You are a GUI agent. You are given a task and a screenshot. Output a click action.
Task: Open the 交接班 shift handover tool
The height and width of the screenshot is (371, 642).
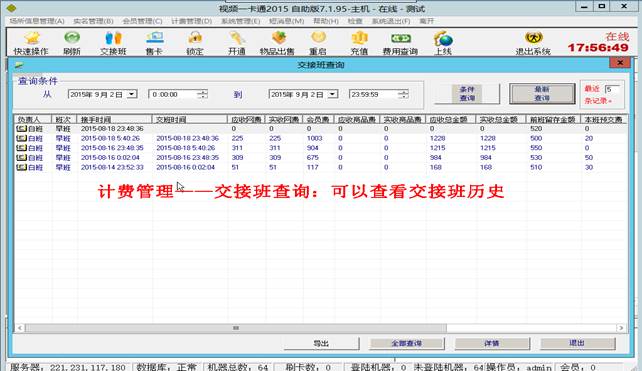click(x=113, y=43)
